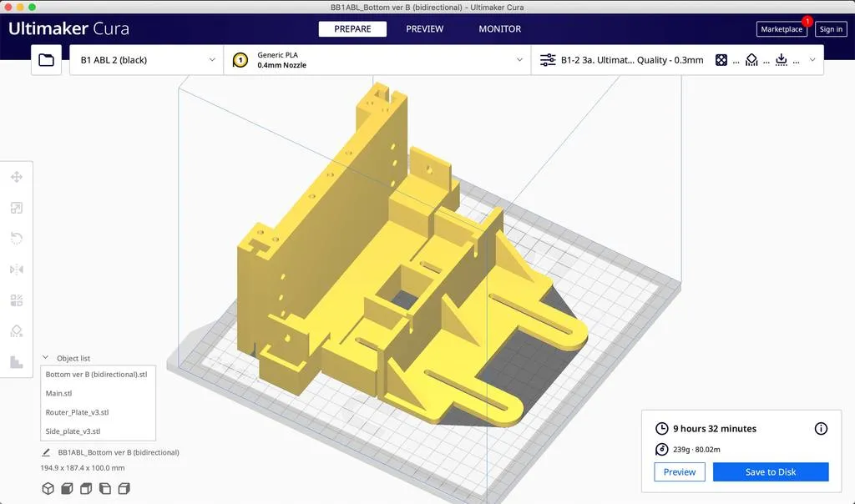
Task: Click the Marketplace notification badge
Action: pos(807,21)
